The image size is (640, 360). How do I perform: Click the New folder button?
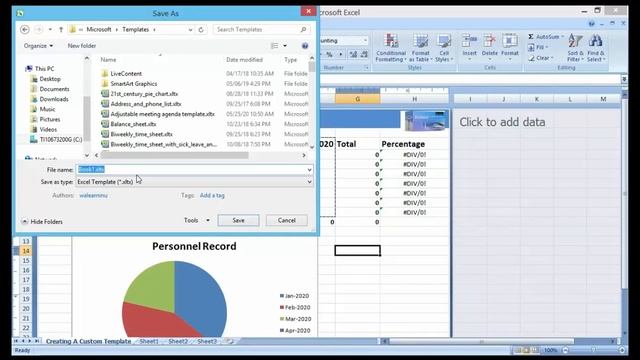pyautogui.click(x=82, y=46)
